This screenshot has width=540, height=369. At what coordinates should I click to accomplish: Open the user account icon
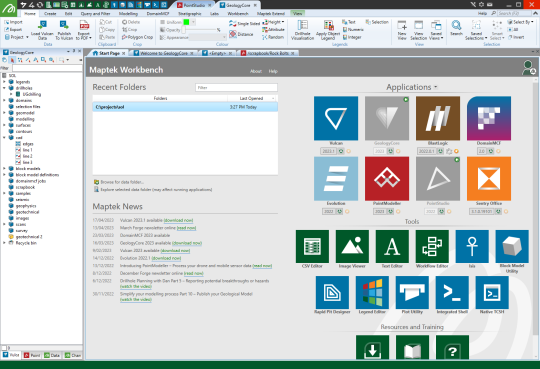[528, 68]
